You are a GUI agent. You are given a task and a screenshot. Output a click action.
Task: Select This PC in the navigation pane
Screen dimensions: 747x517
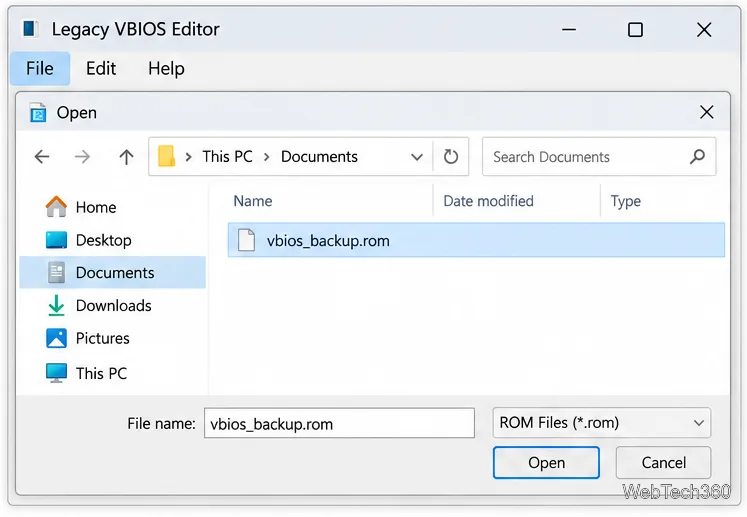[112, 373]
